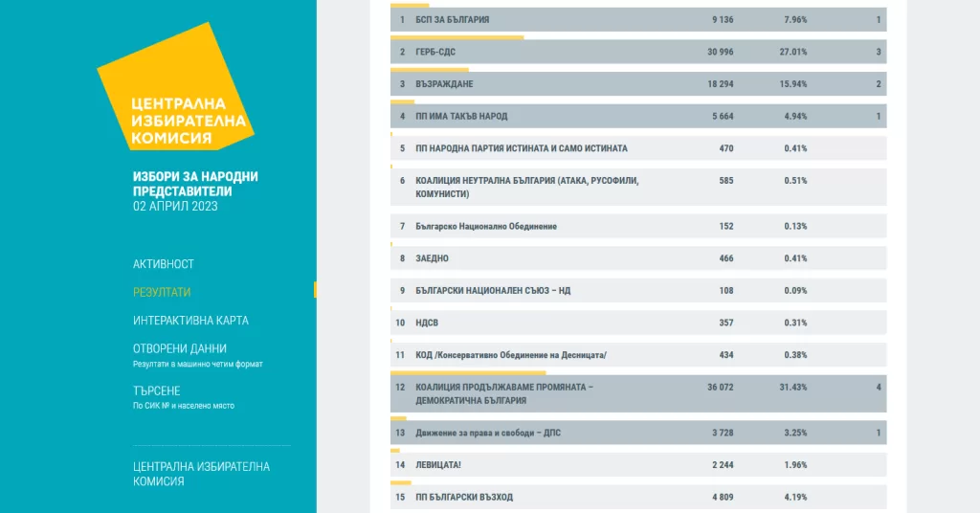Click vote count 18 294
Screen dimensions: 980x513
pos(720,83)
